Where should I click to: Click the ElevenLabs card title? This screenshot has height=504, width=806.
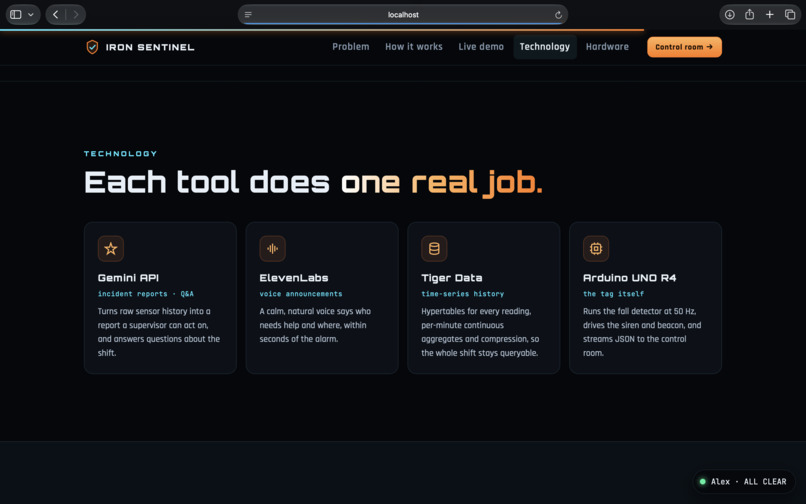tap(294, 278)
